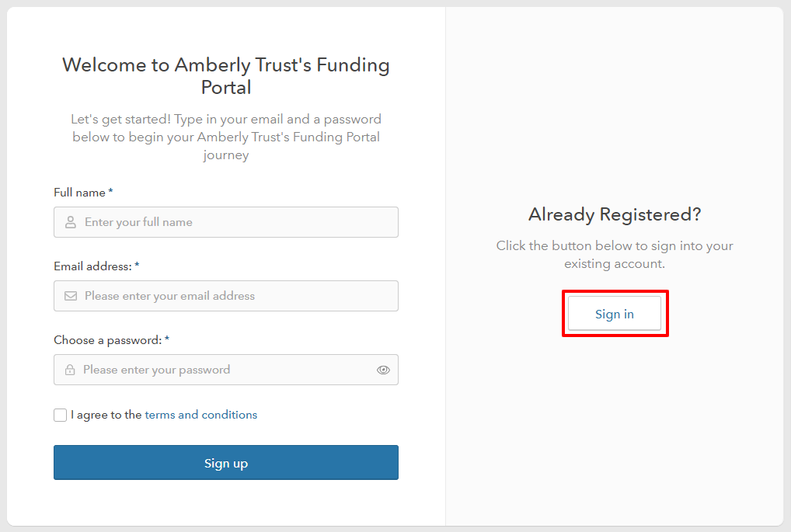Tick the terms and conditions agreement checkbox
This screenshot has width=791, height=532.
[x=60, y=415]
